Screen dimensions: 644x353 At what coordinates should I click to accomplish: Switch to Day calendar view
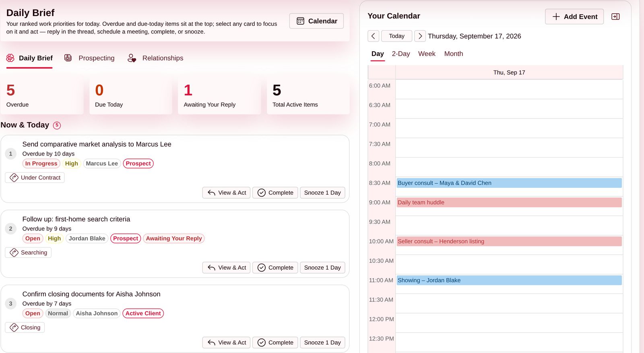pos(378,54)
